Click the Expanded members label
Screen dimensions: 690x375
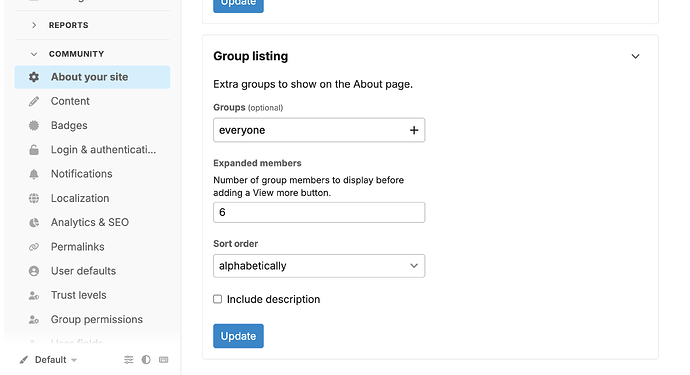(x=257, y=163)
